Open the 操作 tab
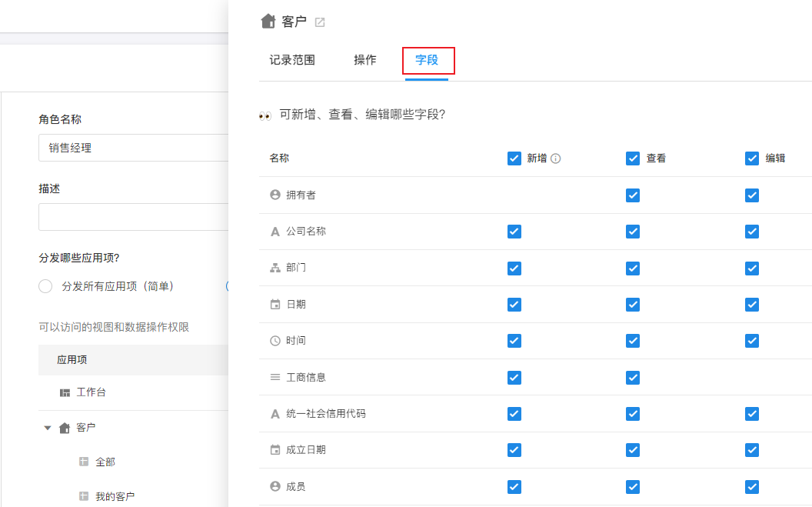This screenshot has width=812, height=507. 365,60
